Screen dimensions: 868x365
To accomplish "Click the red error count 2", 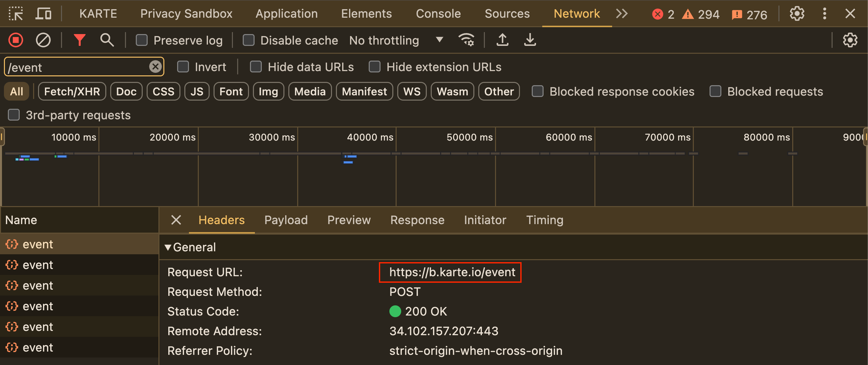I will click(x=663, y=14).
